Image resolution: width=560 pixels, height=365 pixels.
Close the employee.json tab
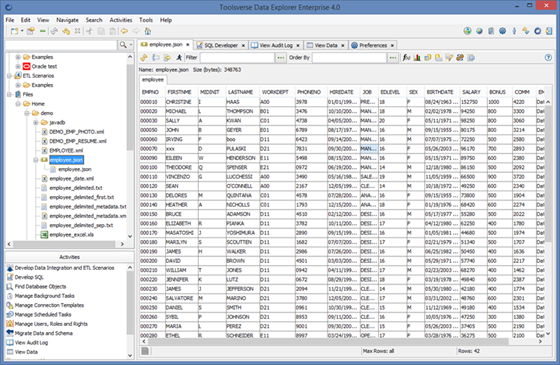[188, 45]
